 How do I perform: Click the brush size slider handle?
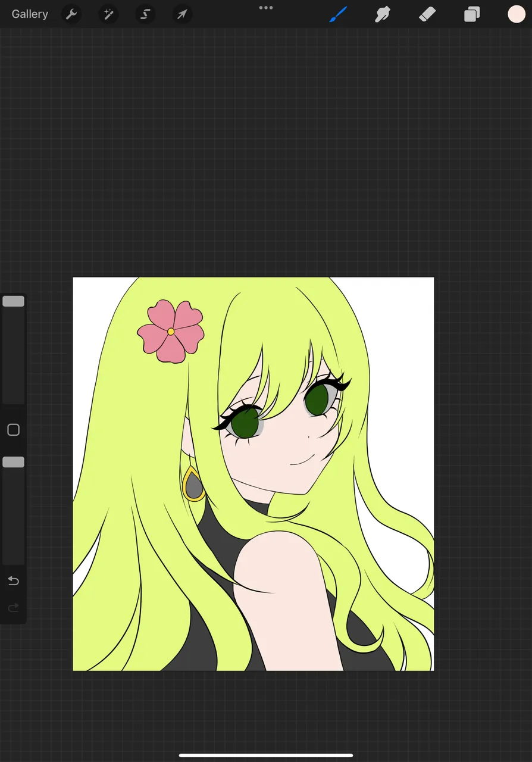coord(13,301)
